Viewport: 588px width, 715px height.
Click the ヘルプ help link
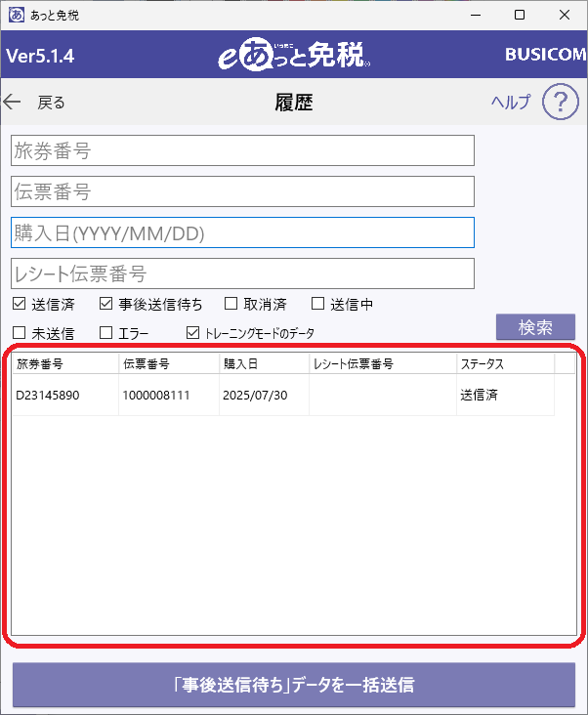[511, 102]
